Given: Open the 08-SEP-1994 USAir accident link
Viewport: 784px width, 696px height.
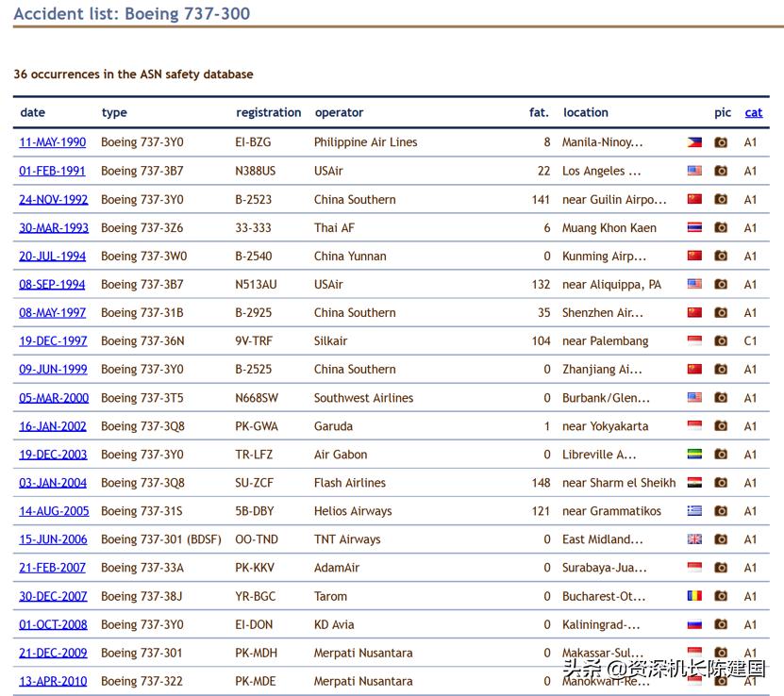Looking at the screenshot, I should 52,284.
